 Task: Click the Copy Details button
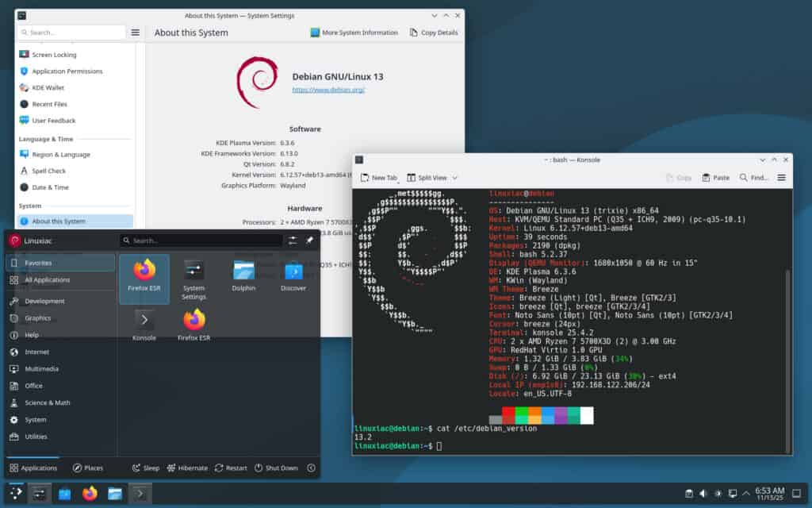click(x=433, y=33)
